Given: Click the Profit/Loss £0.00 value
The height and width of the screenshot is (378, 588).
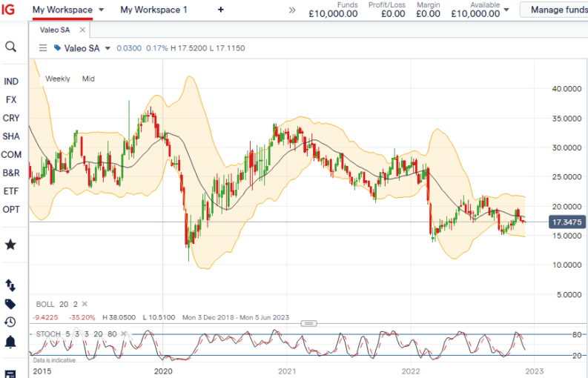Looking at the screenshot, I should coord(393,14).
